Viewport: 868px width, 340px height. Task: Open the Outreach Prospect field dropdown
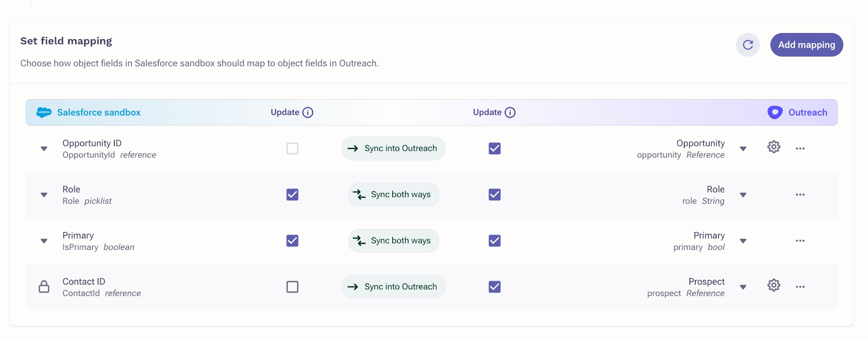pos(743,287)
